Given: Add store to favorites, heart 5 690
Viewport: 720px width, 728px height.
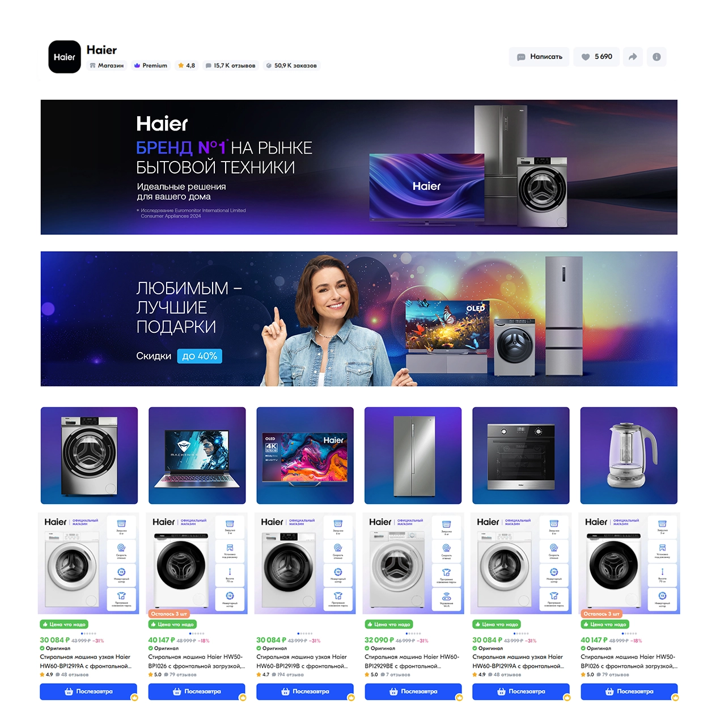Looking at the screenshot, I should (596, 57).
